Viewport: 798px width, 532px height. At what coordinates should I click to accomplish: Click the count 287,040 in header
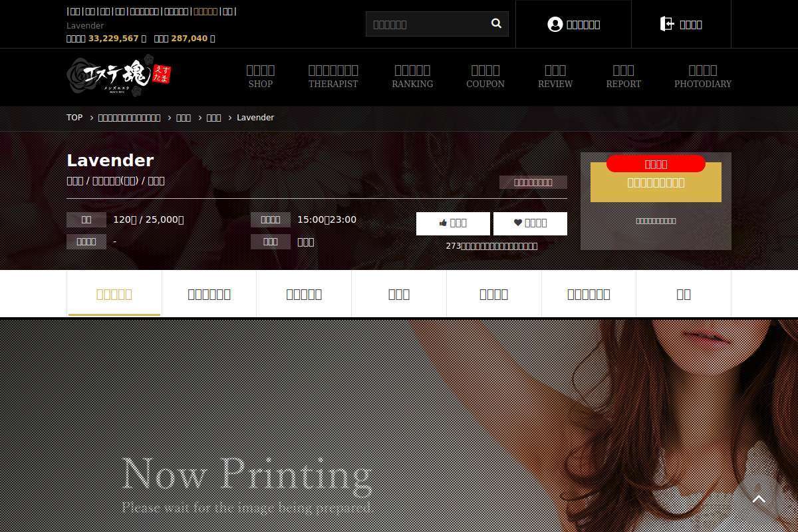pyautogui.click(x=190, y=39)
